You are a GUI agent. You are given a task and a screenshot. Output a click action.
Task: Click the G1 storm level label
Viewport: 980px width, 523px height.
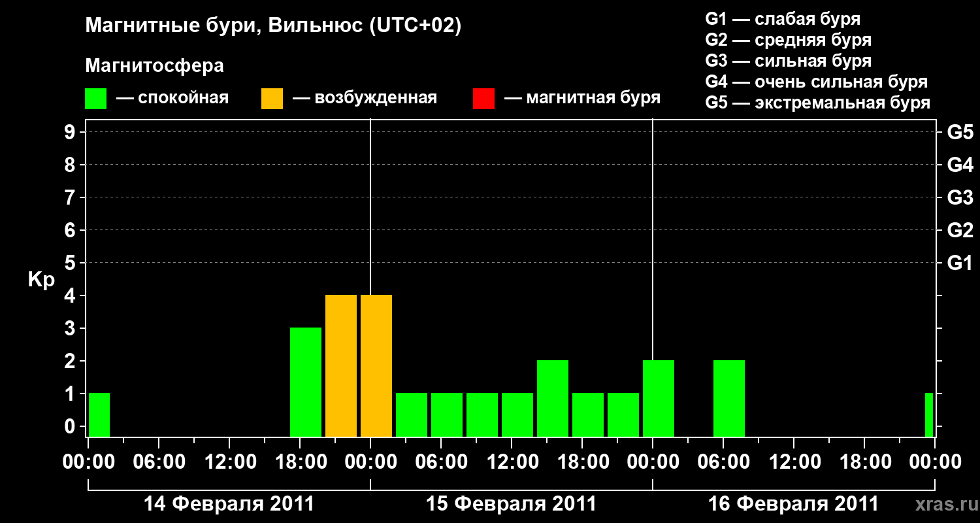[x=960, y=263]
